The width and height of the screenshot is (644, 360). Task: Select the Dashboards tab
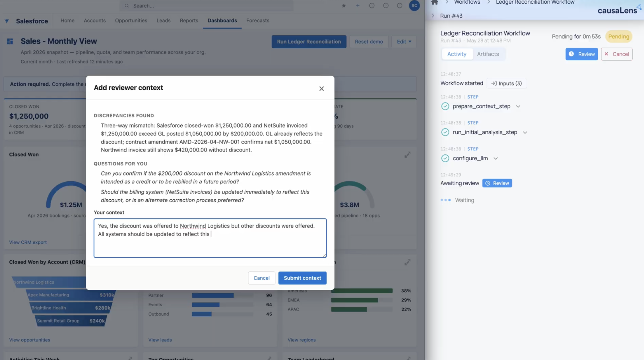coord(222,21)
